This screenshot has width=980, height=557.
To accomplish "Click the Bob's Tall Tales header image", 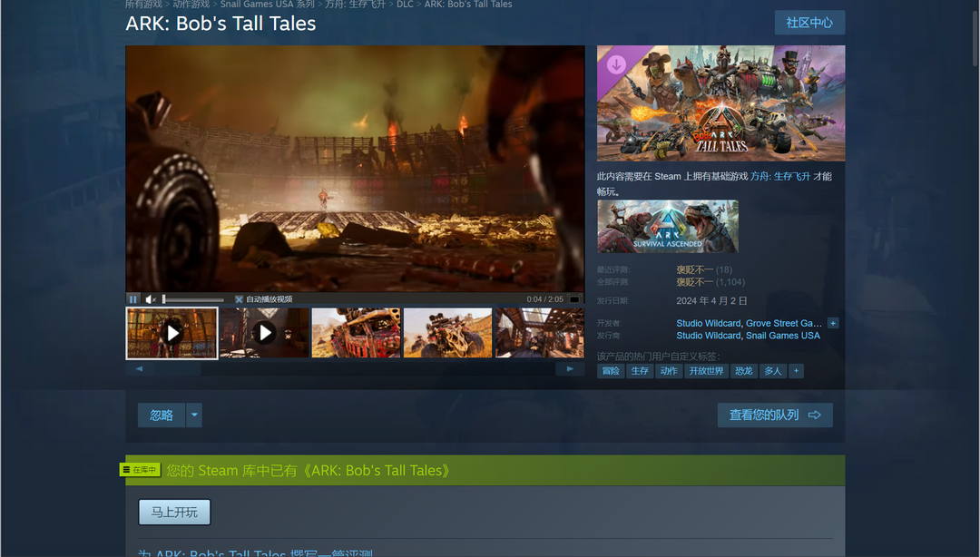I will (x=720, y=103).
